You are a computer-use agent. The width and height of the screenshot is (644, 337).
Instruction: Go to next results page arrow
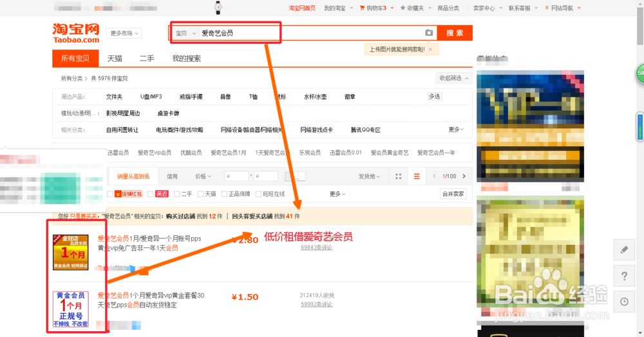coord(464,177)
